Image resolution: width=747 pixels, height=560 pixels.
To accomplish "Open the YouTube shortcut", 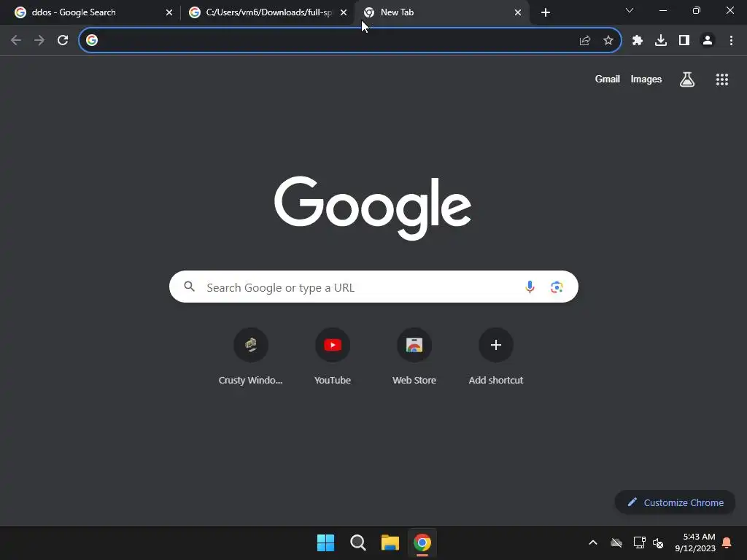I will coord(333,357).
